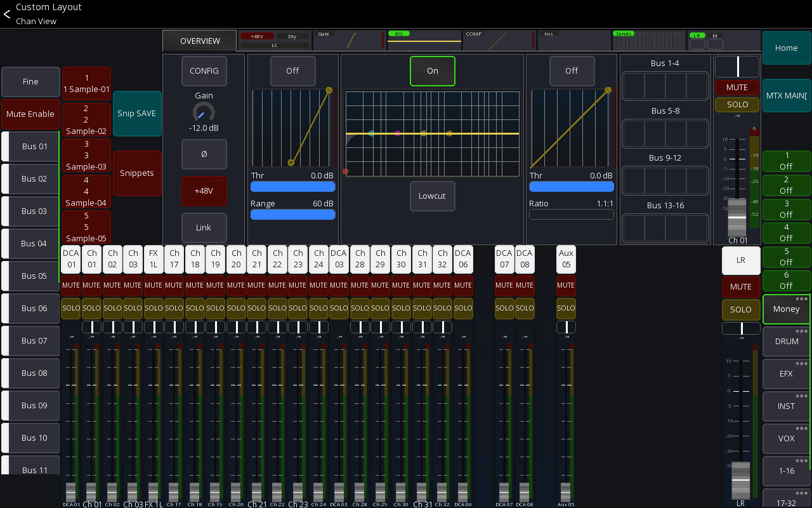812x508 pixels.
Task: Load snippet 4 Sample-04
Action: click(x=86, y=191)
